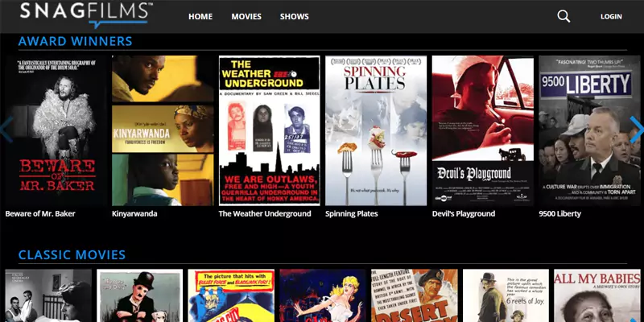Show previous Award Winners with left chevron
The height and width of the screenshot is (322, 644).
(6, 130)
